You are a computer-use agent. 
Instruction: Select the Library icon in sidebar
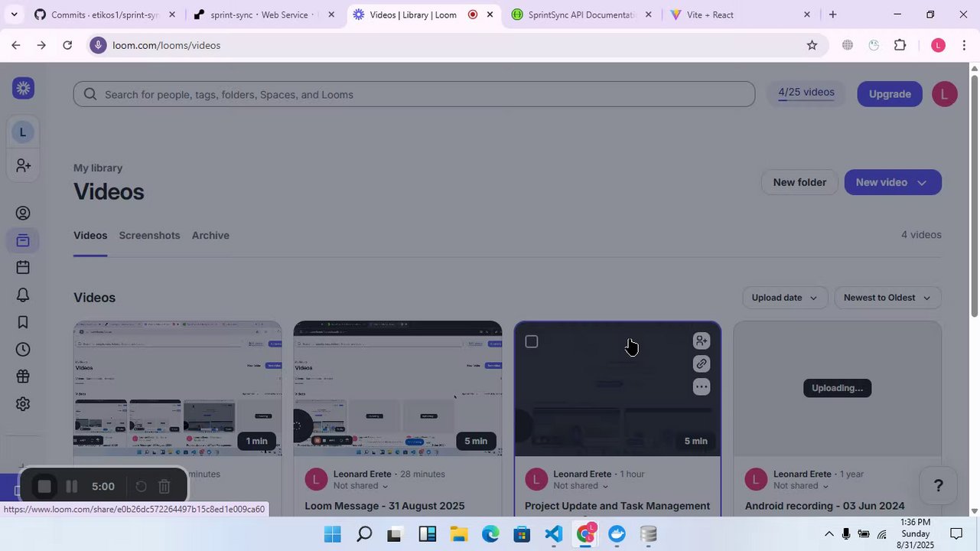tap(23, 241)
